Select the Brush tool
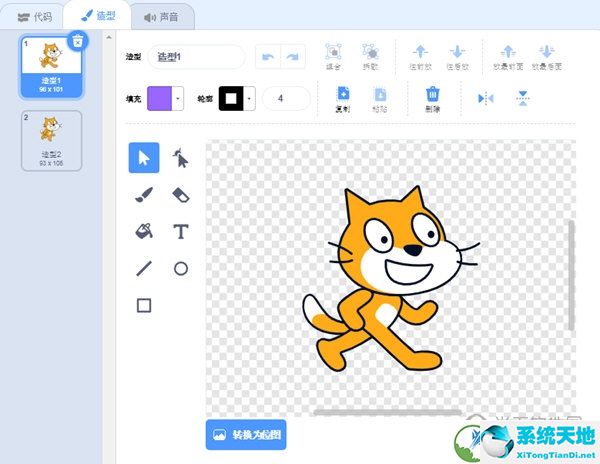The height and width of the screenshot is (464, 600). (x=144, y=195)
